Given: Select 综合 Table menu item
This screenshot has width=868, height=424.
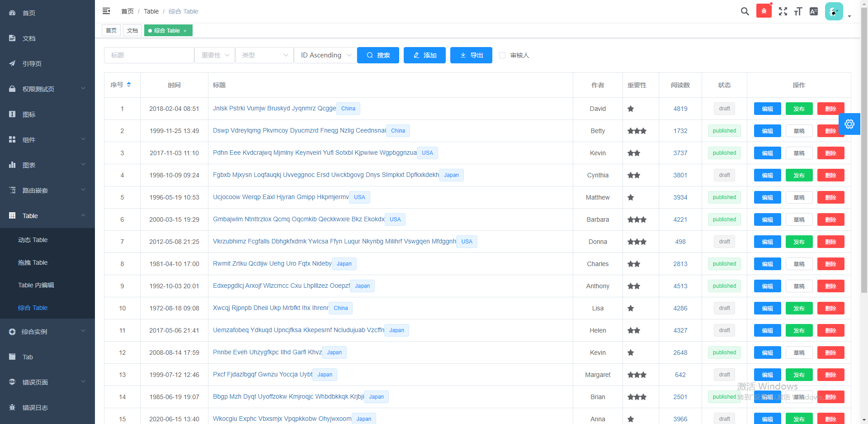Looking at the screenshot, I should 47,308.
